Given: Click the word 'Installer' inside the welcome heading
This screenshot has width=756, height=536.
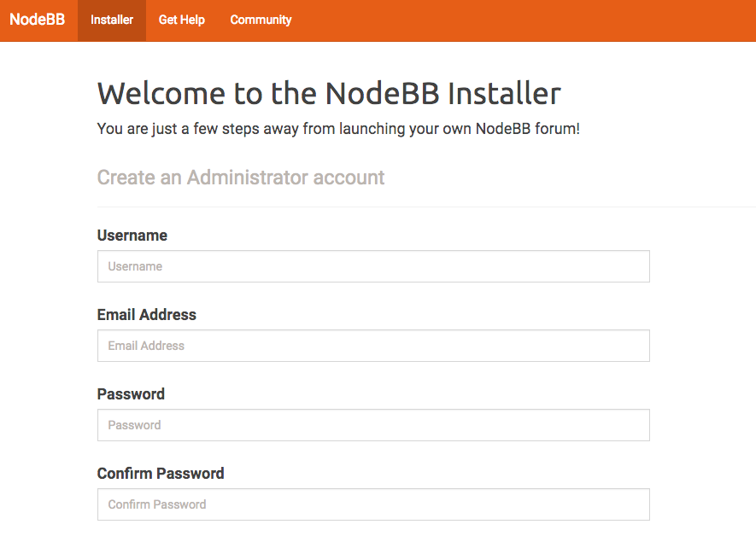Looking at the screenshot, I should pos(504,93).
